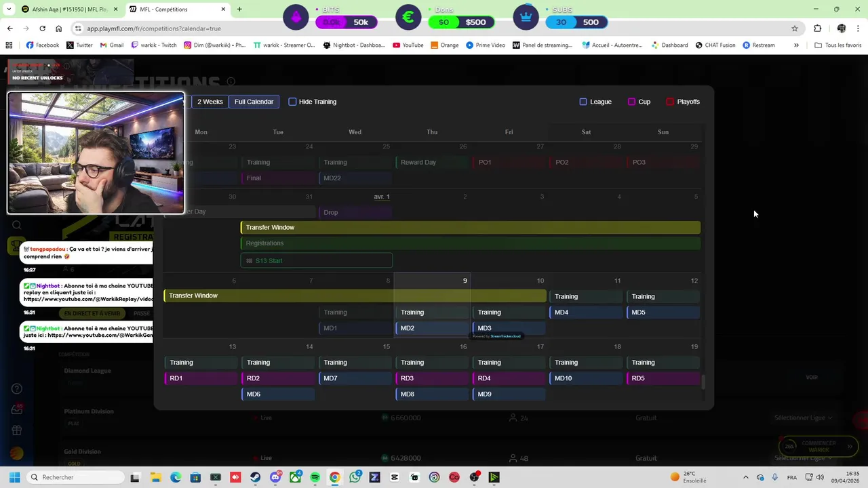Open File Explorer from the taskbar
Viewport: 868px width, 488px height.
[155, 477]
